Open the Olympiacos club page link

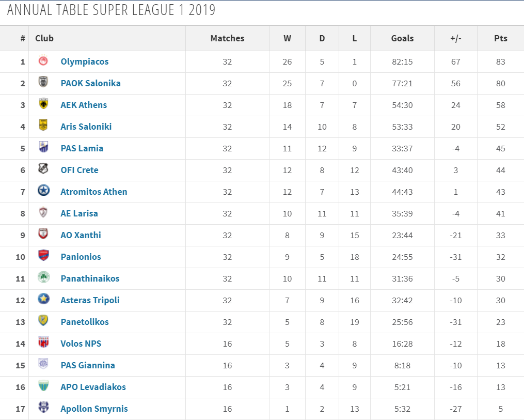[85, 61]
